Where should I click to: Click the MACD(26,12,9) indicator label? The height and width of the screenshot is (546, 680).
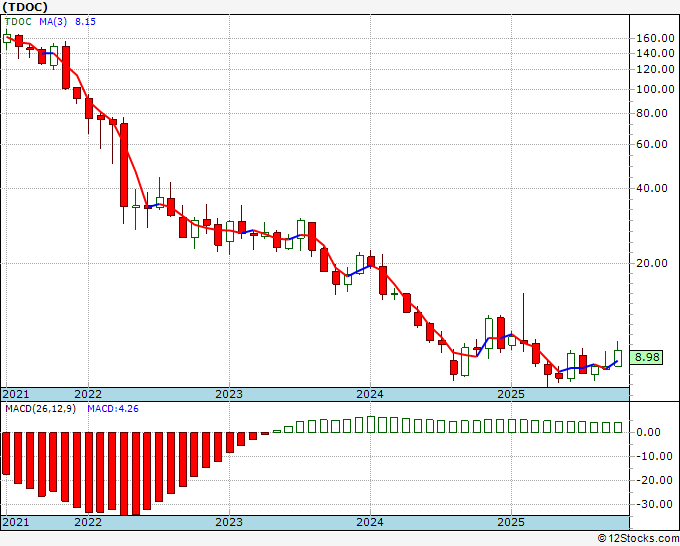tap(40, 409)
